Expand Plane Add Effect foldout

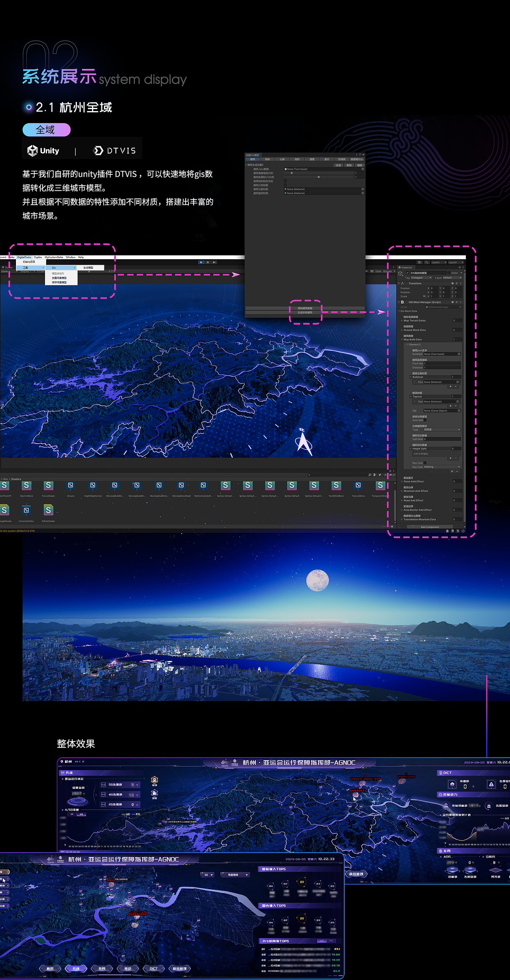[x=402, y=481]
